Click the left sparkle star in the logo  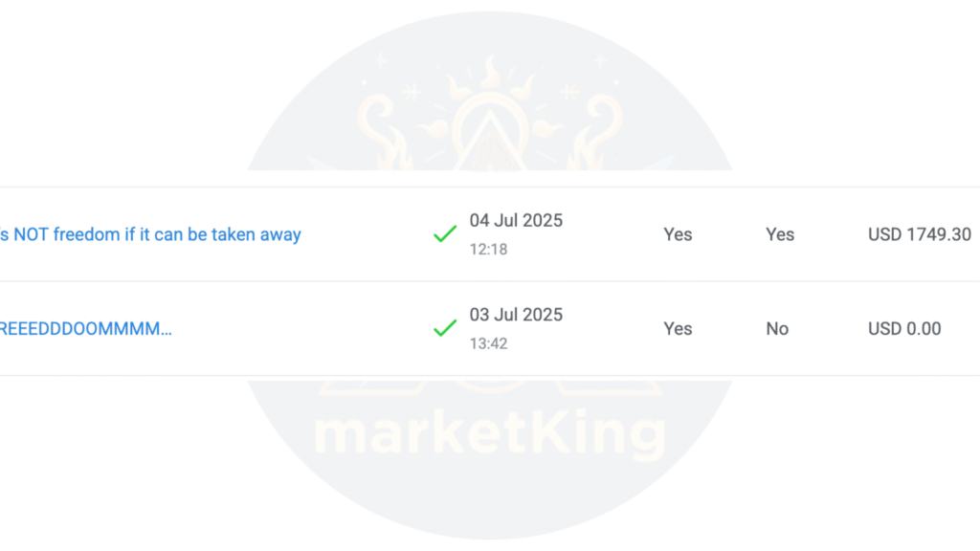pyautogui.click(x=411, y=93)
